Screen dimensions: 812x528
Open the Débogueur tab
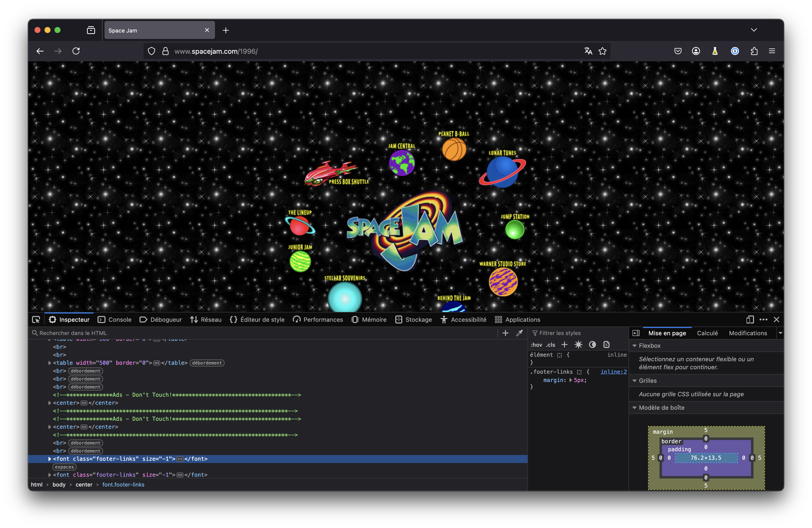[x=161, y=319]
